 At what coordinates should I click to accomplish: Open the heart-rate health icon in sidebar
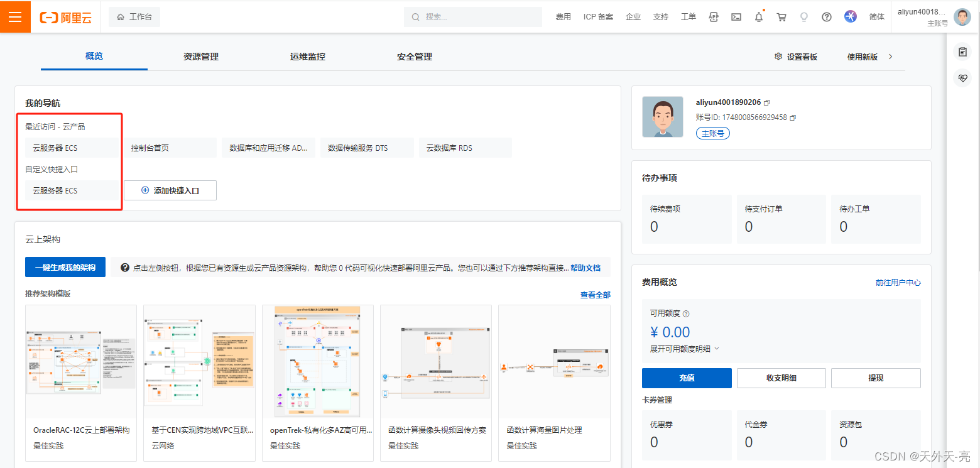pos(962,79)
